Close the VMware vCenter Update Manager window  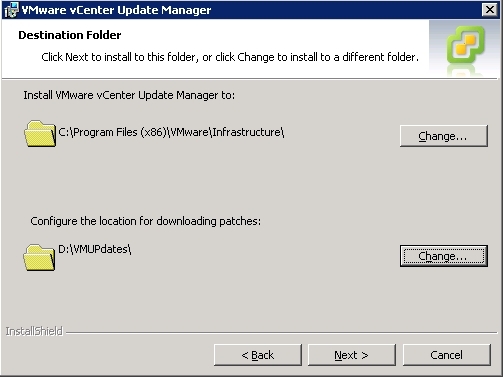click(490, 10)
